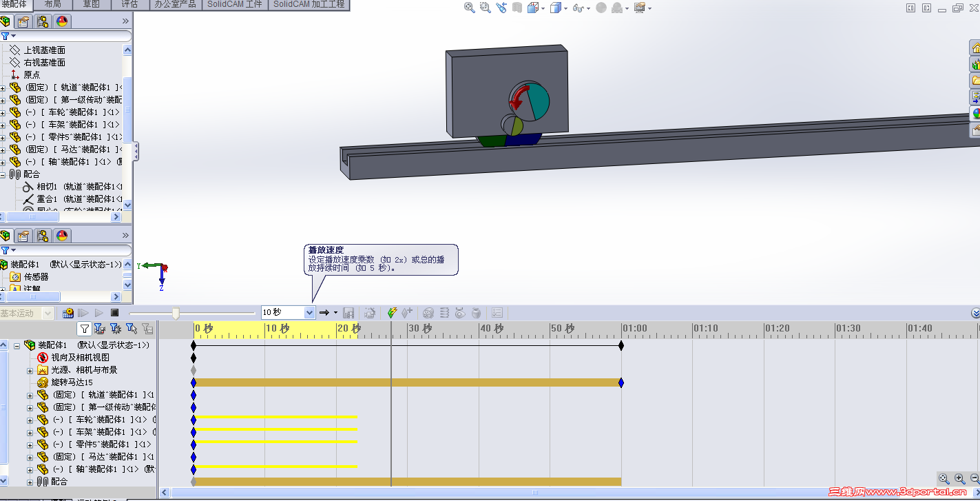
Task: Toggle Filter Animated funnel icon
Action: coord(99,329)
